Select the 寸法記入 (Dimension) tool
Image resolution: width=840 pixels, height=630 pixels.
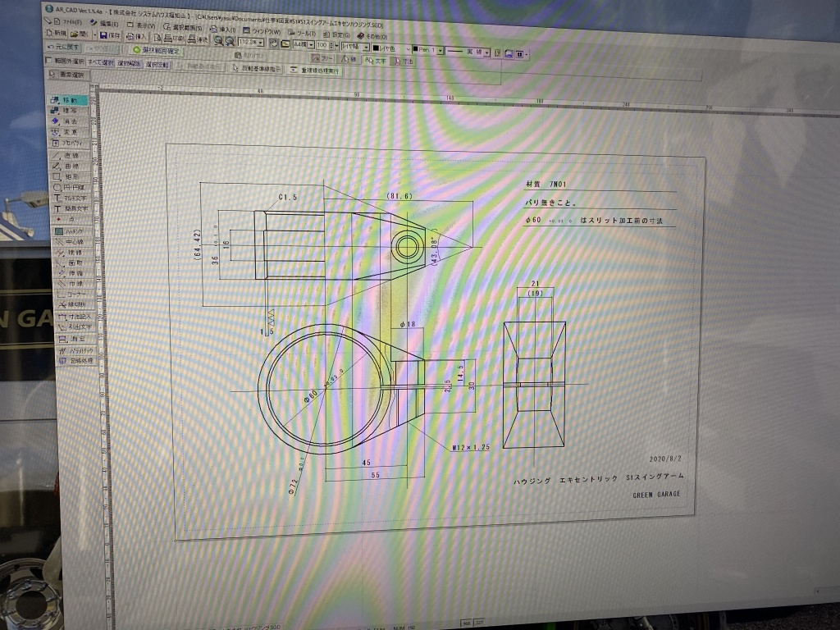tap(75, 316)
